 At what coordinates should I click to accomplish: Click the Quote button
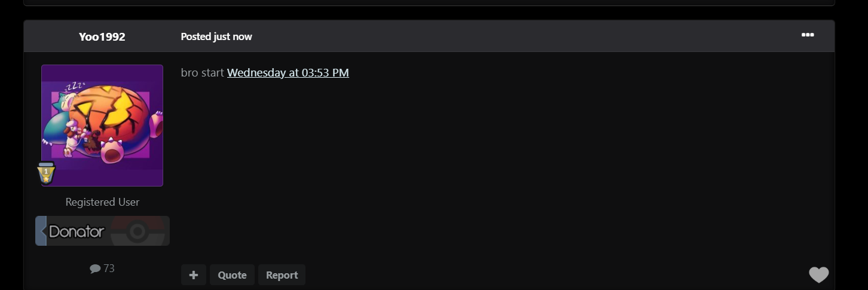pyautogui.click(x=232, y=275)
